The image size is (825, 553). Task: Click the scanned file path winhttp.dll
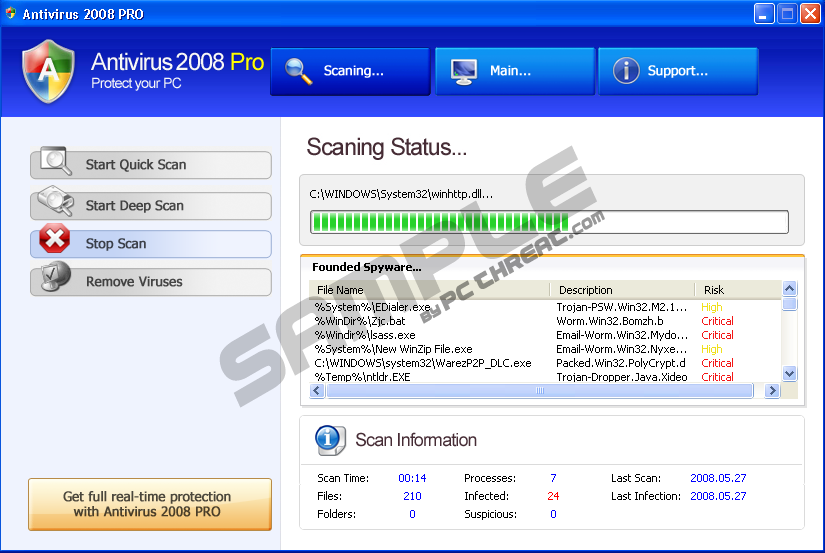tap(401, 194)
